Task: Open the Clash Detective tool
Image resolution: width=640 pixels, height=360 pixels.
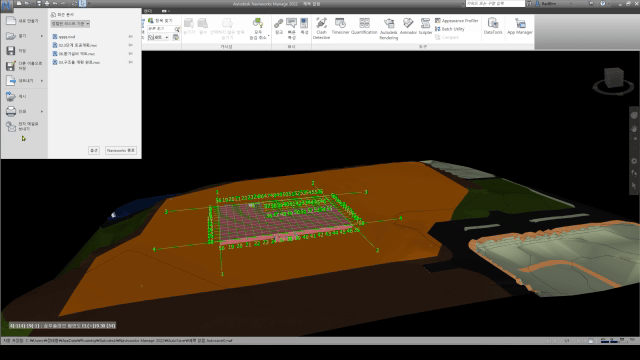Action: 321,28
